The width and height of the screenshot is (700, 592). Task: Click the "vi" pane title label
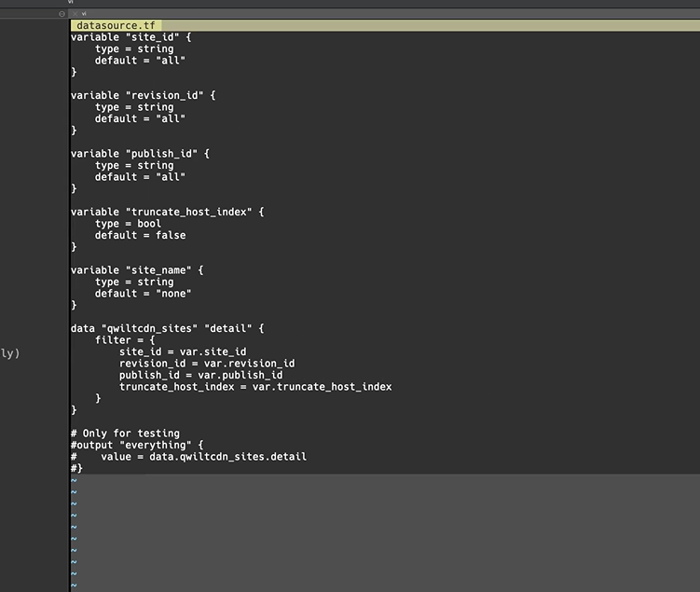(x=84, y=14)
